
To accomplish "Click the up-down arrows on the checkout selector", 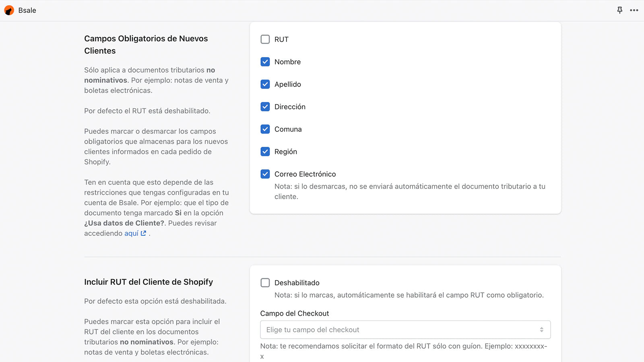I will click(x=542, y=329).
